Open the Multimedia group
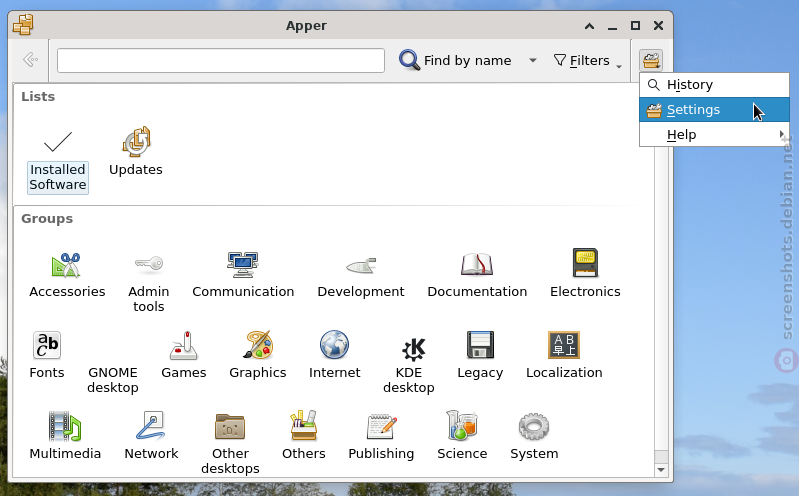This screenshot has width=799, height=496. [x=65, y=436]
